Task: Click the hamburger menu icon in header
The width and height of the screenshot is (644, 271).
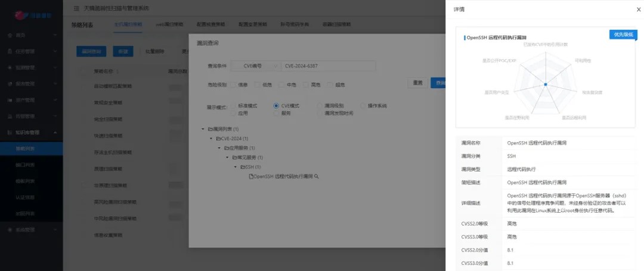Action: coord(75,8)
